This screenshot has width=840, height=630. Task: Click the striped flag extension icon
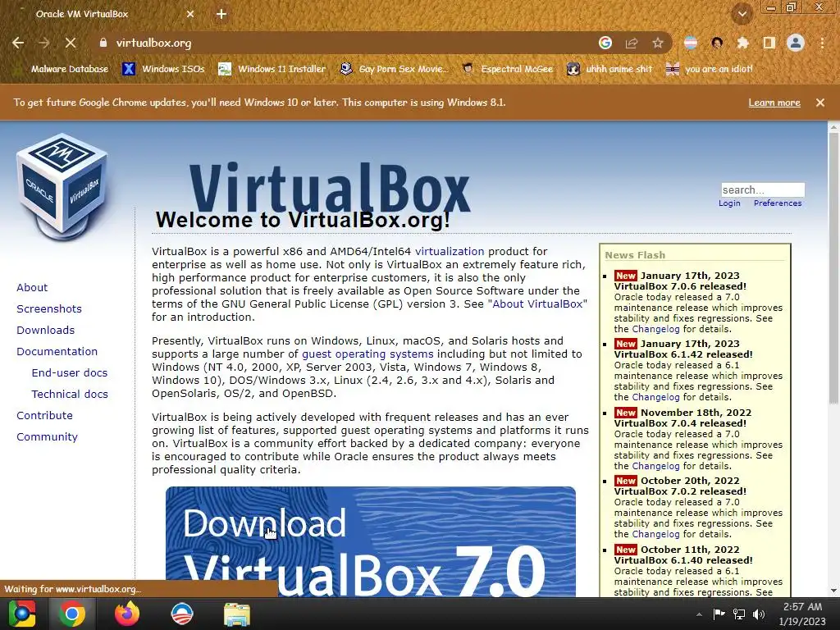691,43
